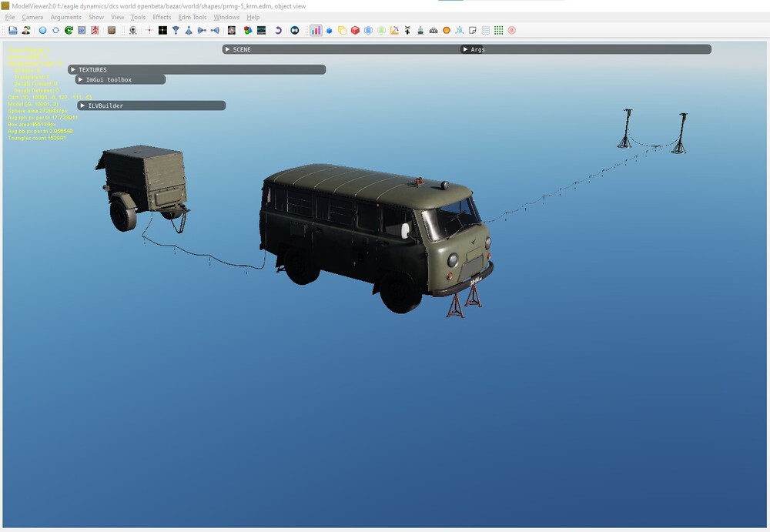Click the green dotted grid icon
Image resolution: width=770 pixels, height=532 pixels.
tap(498, 31)
